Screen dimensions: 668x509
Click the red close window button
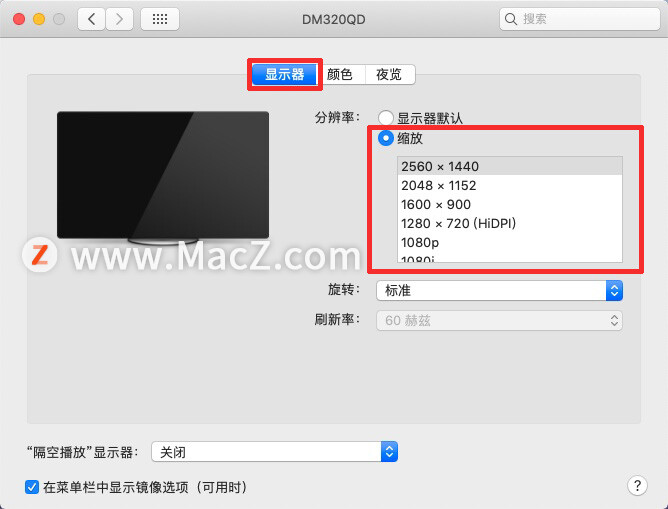click(x=19, y=19)
